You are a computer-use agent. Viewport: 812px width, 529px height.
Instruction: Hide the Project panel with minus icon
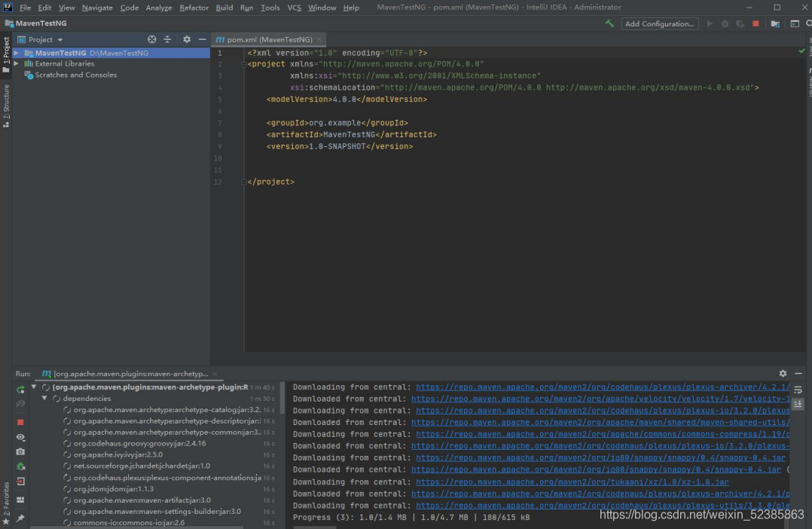click(202, 39)
